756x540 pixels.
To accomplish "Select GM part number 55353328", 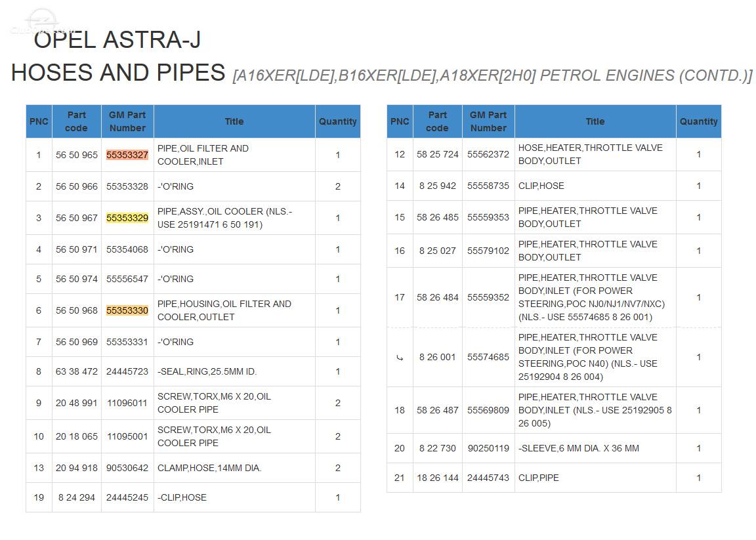I will (x=127, y=186).
